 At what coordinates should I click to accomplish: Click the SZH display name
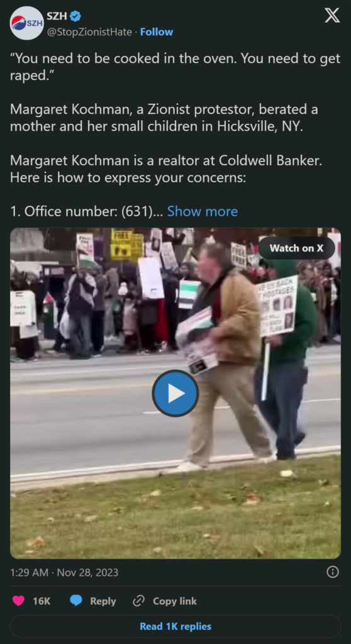coord(57,16)
